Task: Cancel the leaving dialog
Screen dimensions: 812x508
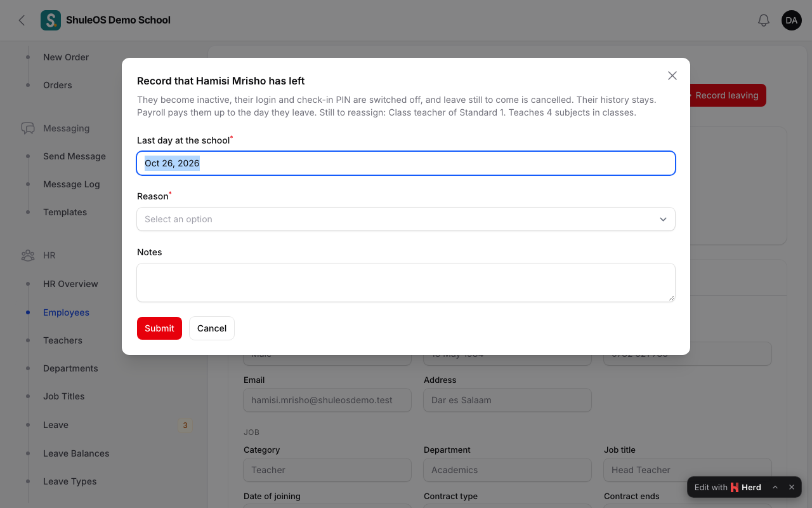Action: coord(212,328)
